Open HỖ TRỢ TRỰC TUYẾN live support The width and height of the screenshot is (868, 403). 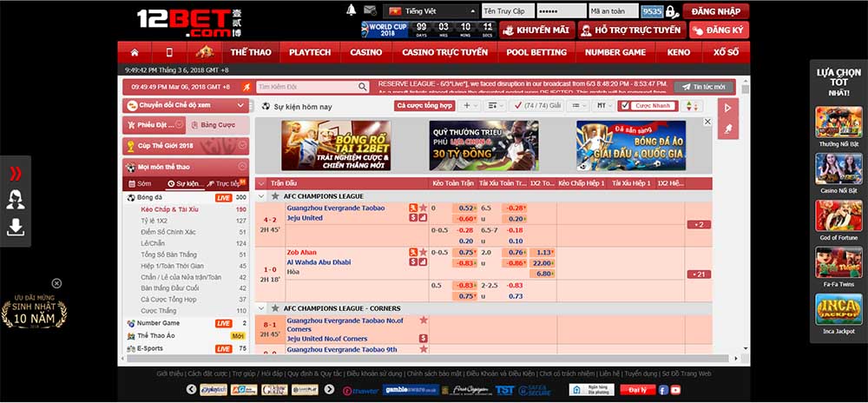click(x=632, y=30)
